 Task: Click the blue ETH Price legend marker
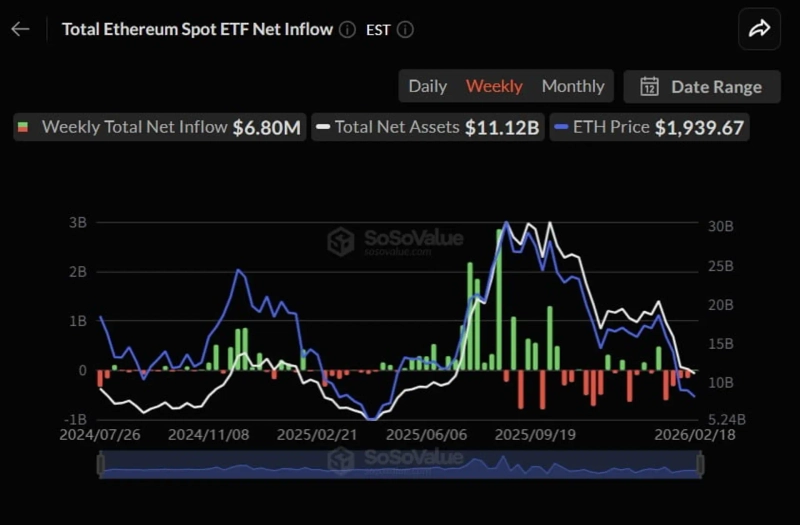[560, 128]
